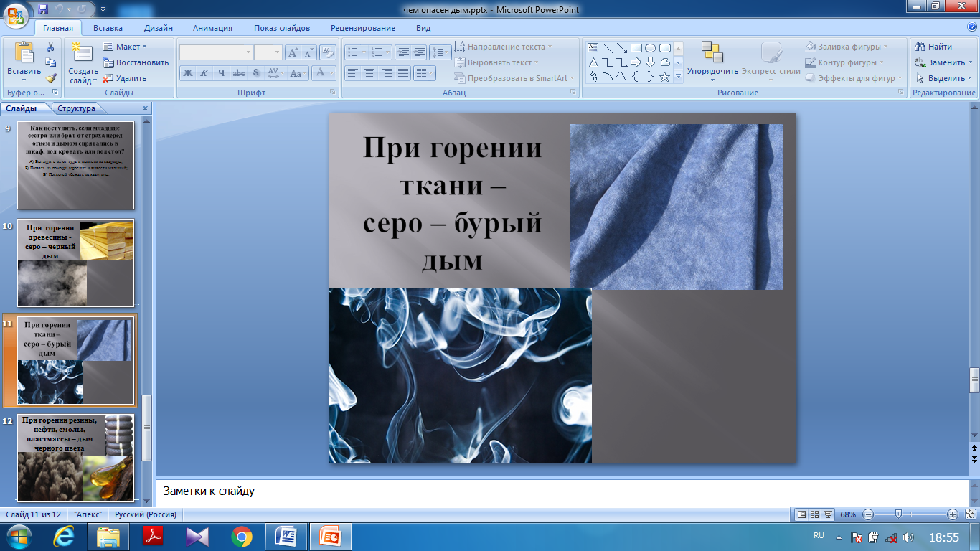Image resolution: width=980 pixels, height=551 pixels.
Task: Cut selection with the scissors icon
Action: [51, 47]
